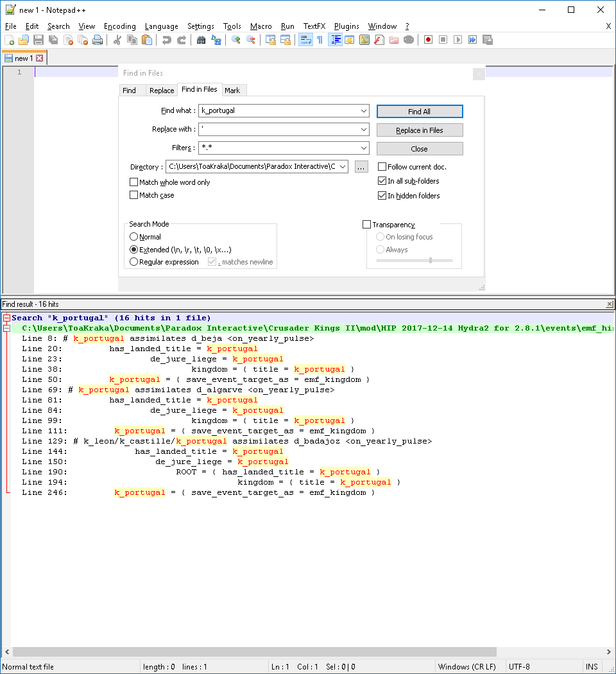Image resolution: width=616 pixels, height=674 pixels.
Task: Open the Filters dropdown list
Action: click(x=364, y=148)
